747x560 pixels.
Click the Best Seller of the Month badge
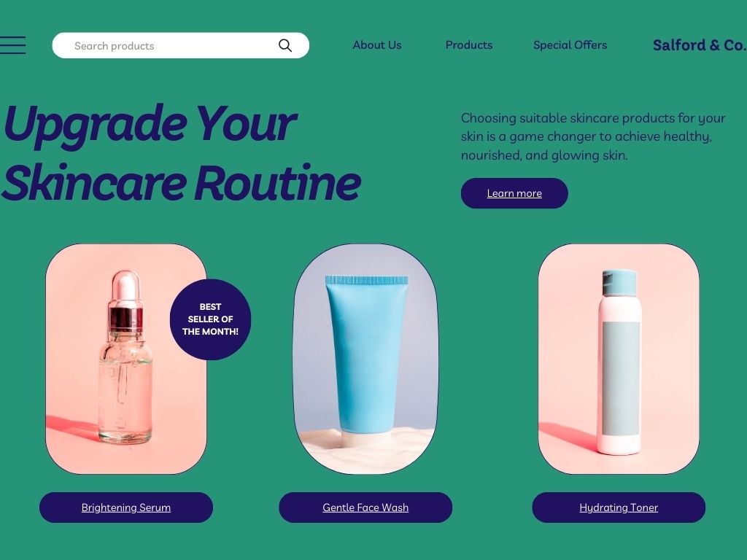[210, 319]
